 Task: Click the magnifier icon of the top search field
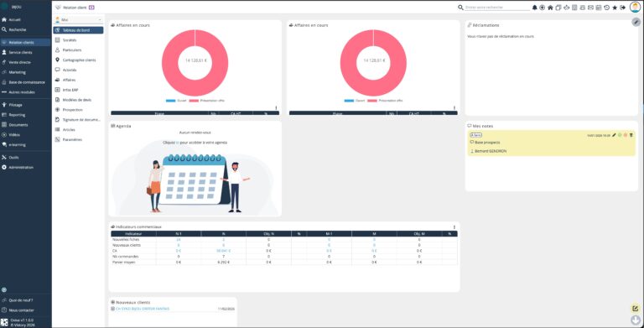click(x=460, y=8)
